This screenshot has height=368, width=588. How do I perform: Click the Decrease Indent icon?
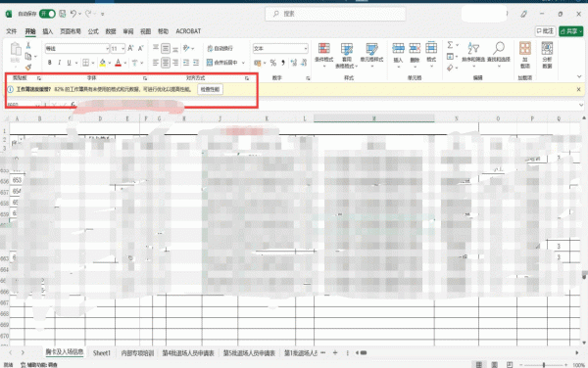coord(186,63)
